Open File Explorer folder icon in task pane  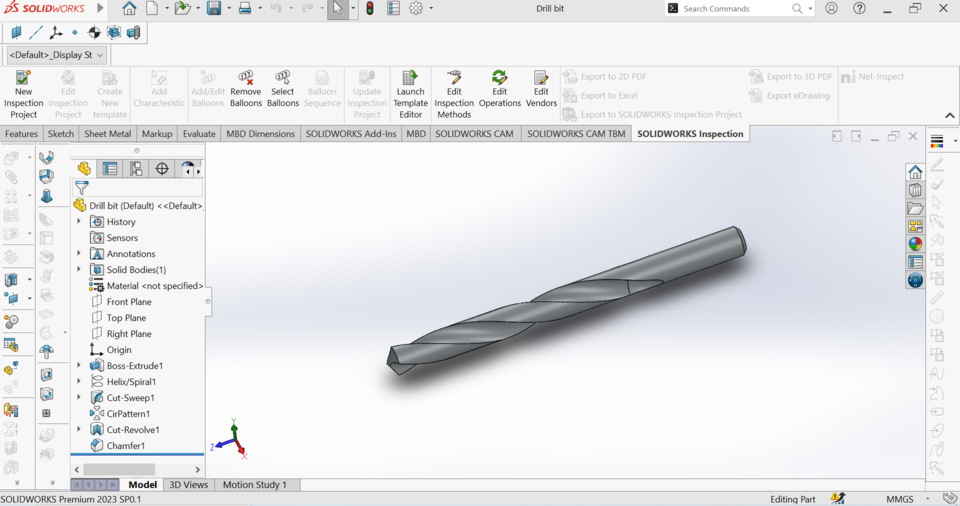click(915, 208)
